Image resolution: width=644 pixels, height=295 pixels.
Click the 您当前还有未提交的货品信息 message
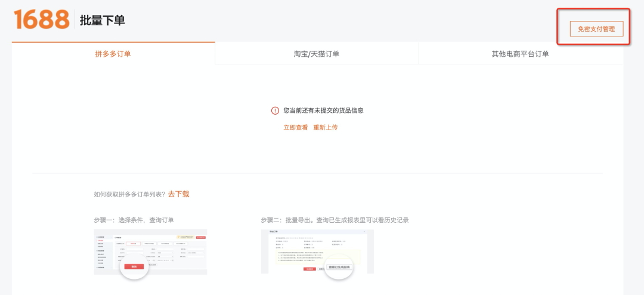pyautogui.click(x=324, y=110)
